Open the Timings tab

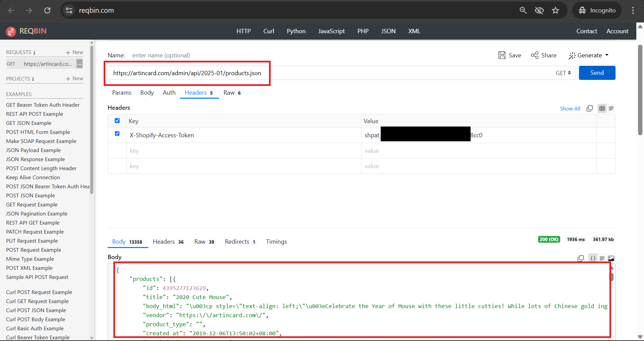pos(276,242)
